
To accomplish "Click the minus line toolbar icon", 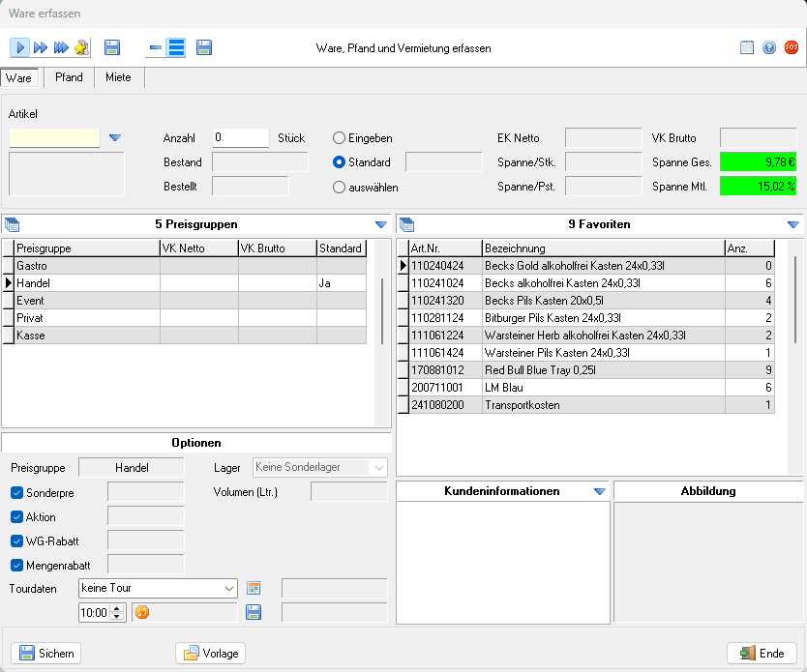I will 156,47.
